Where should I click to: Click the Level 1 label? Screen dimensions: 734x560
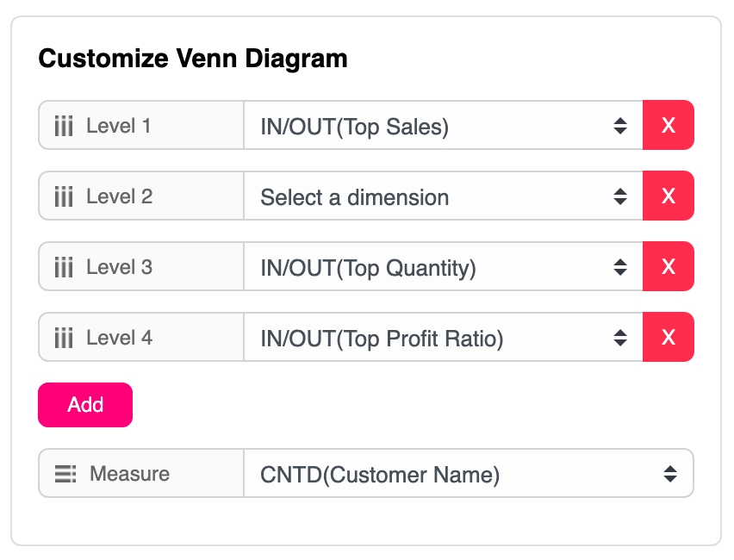[118, 127]
